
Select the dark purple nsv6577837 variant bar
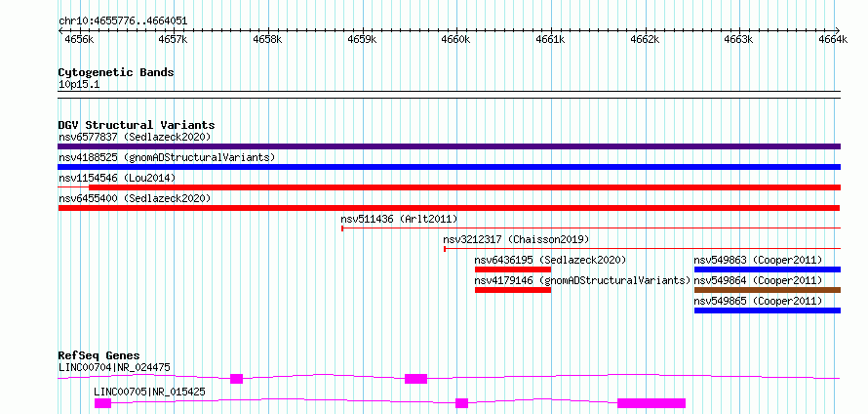[449, 146]
